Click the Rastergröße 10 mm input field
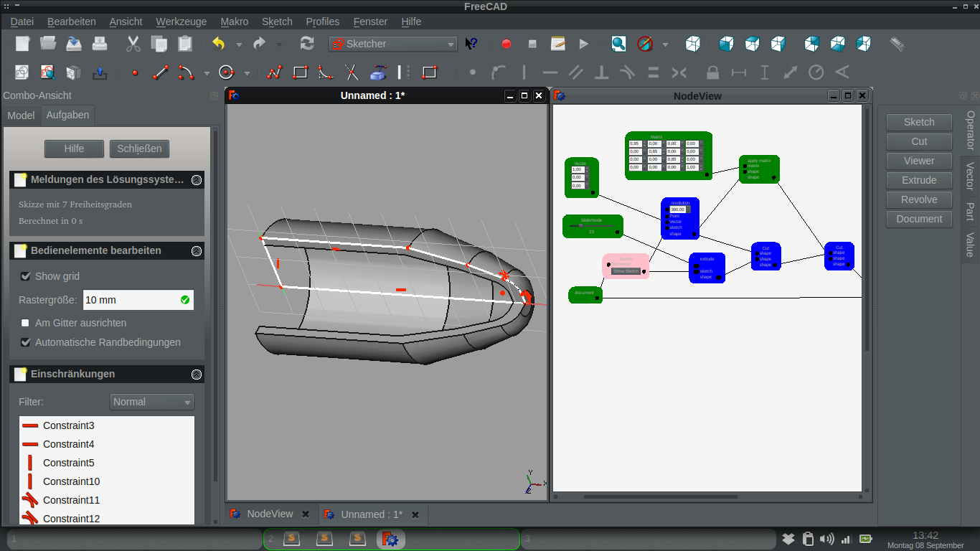The height and width of the screenshot is (551, 980). pos(138,300)
